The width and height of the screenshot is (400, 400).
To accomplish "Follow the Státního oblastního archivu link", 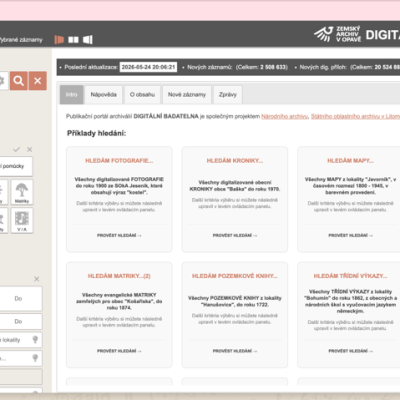I will [x=355, y=116].
